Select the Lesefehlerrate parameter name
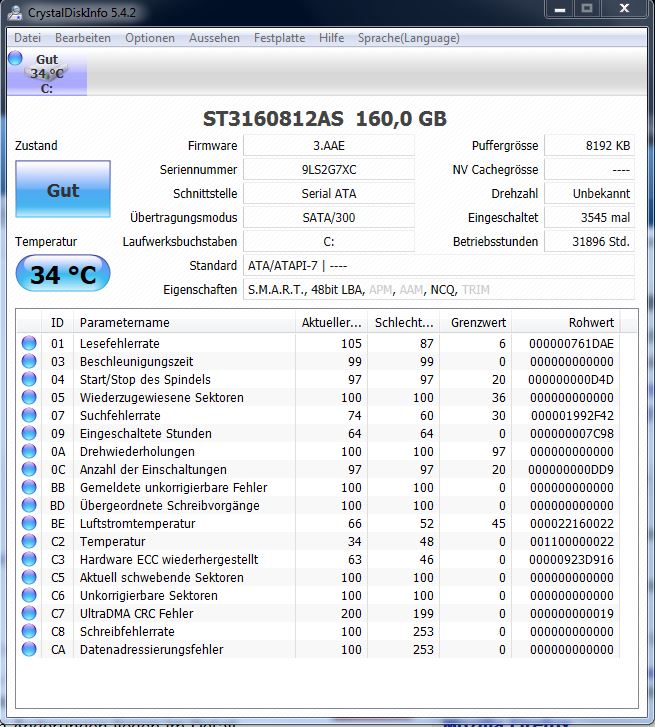Image resolution: width=655 pixels, height=727 pixels. click(120, 344)
